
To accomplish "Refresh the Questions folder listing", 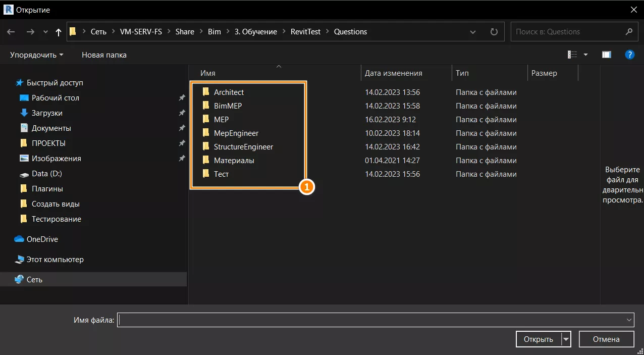I will 494,32.
